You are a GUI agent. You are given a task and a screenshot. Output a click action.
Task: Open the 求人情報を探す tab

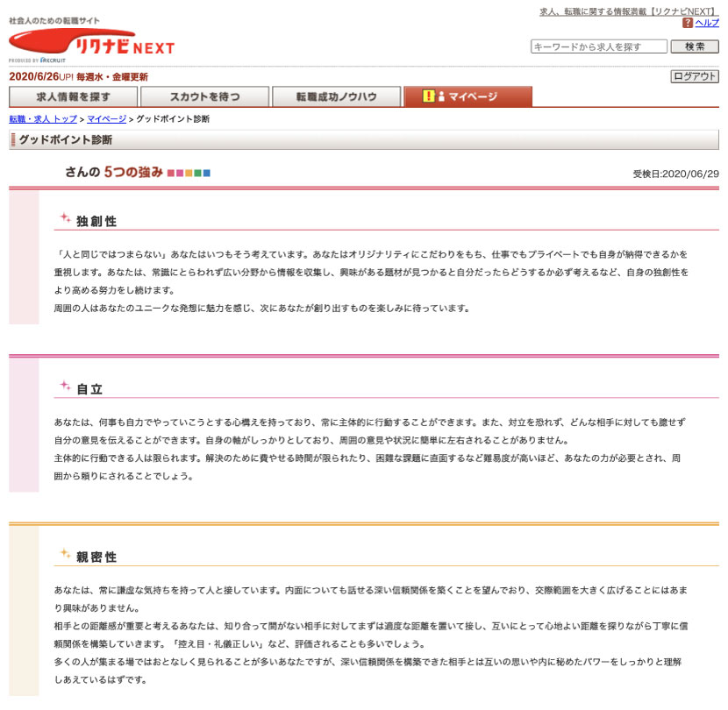click(x=74, y=96)
